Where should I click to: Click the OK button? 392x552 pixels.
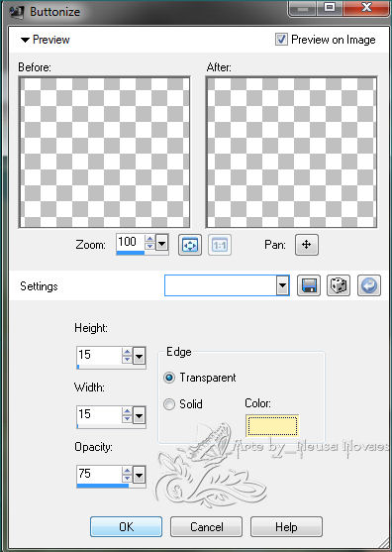click(127, 526)
